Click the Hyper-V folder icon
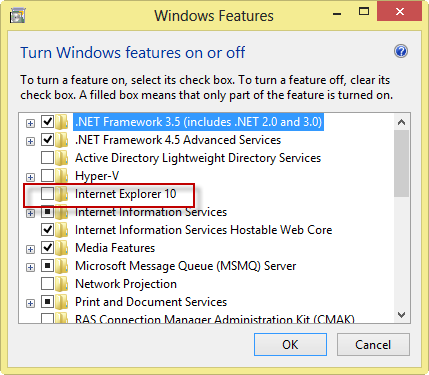The image size is (429, 375). point(62,176)
